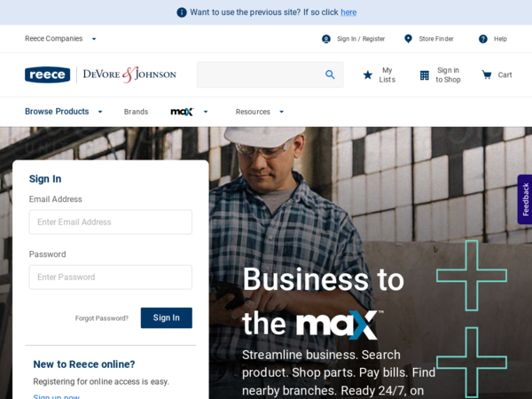Click the user account icon beside Sign In / Register
The height and width of the screenshot is (399, 532).
(x=326, y=39)
